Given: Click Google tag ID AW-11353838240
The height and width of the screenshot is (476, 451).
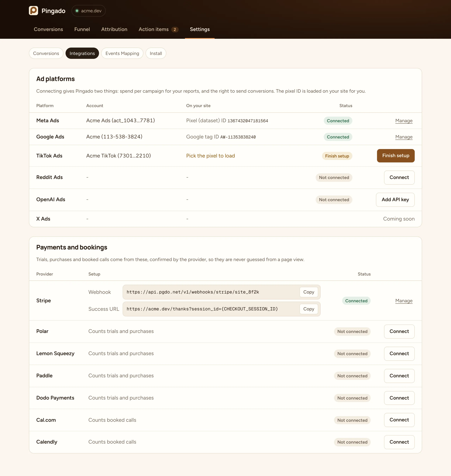Looking at the screenshot, I should 238,137.
